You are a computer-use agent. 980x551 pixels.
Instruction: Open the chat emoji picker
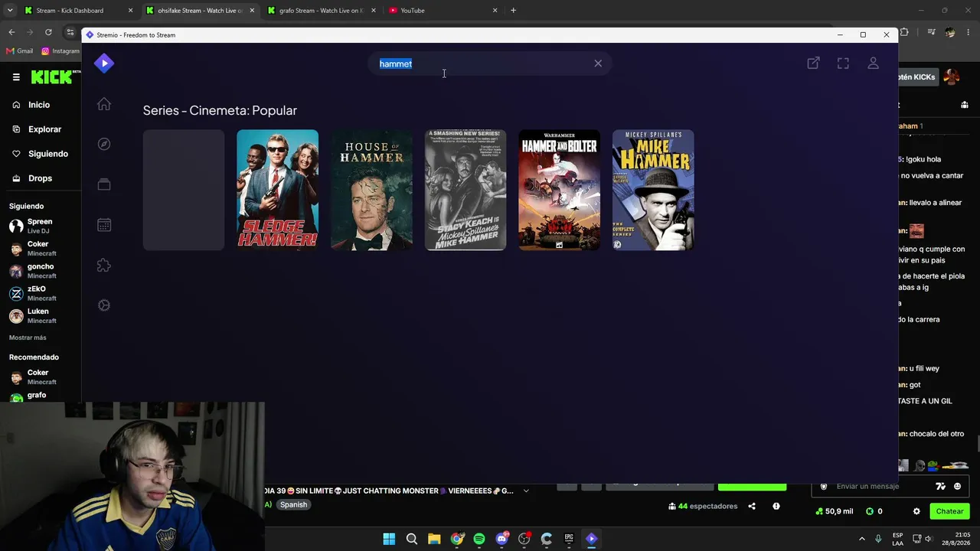click(957, 486)
